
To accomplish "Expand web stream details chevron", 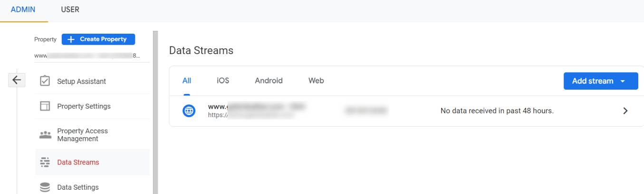I will tap(625, 111).
